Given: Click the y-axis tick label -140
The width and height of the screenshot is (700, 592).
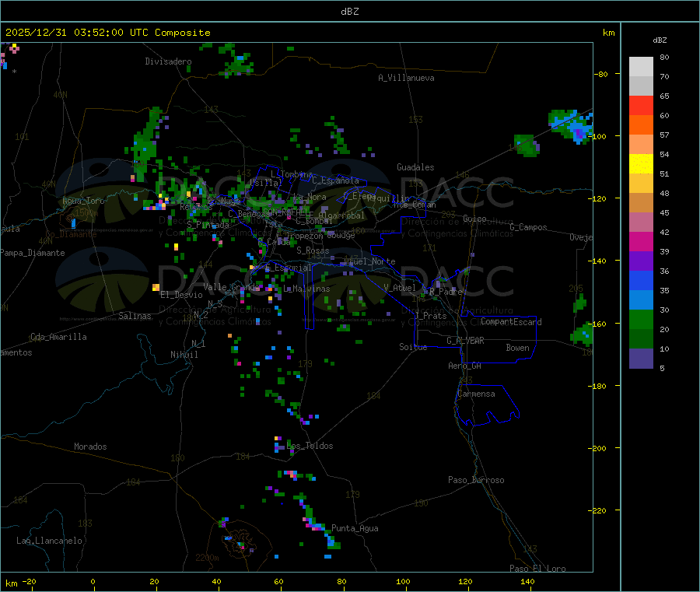Looking at the screenshot, I should pos(598,261).
